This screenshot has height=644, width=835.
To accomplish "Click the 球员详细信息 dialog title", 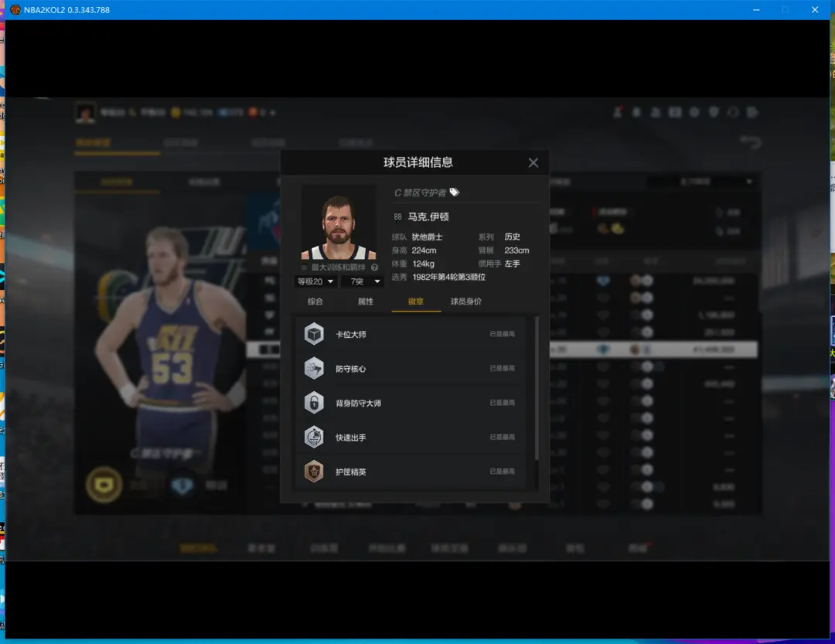I will [418, 162].
